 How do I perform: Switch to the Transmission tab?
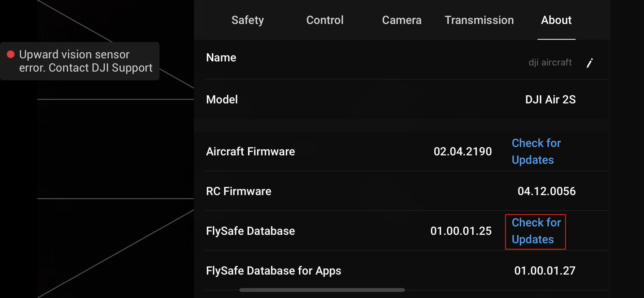tap(479, 20)
